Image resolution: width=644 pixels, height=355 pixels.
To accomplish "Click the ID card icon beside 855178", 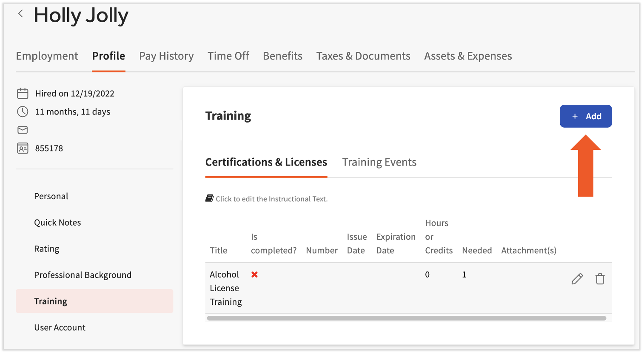I will (x=23, y=148).
